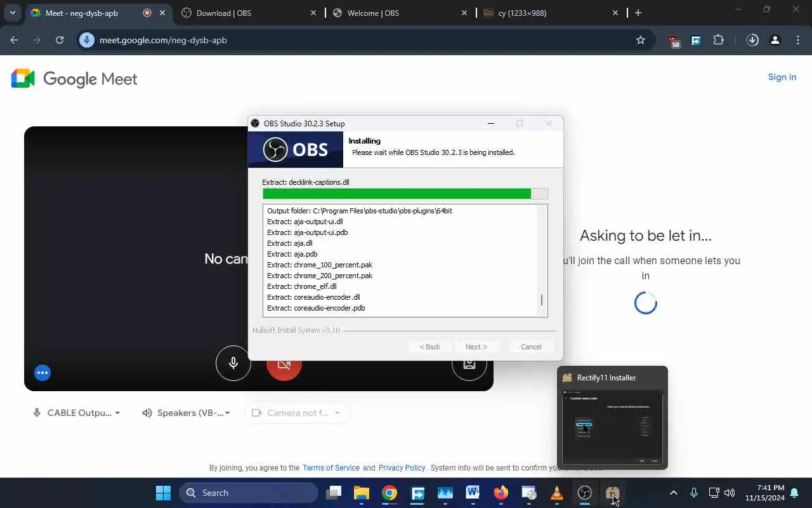Open the Camera not found dropdown

[x=297, y=413]
